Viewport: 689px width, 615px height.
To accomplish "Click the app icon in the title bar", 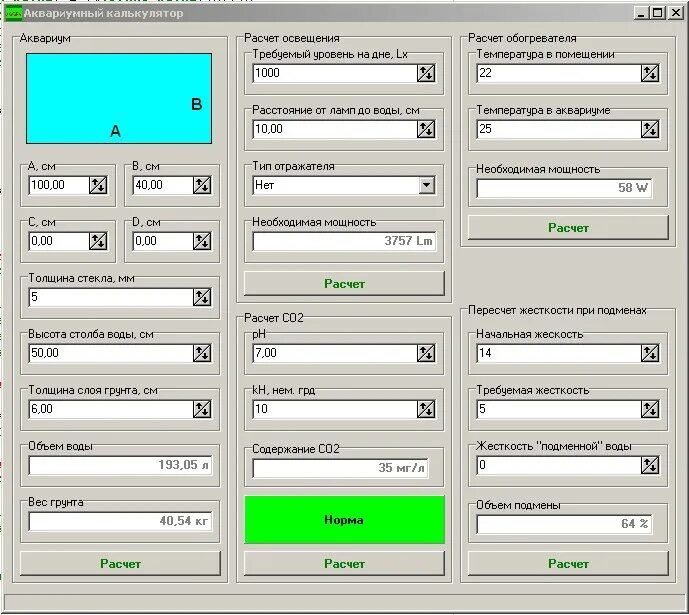I will 13,14.
